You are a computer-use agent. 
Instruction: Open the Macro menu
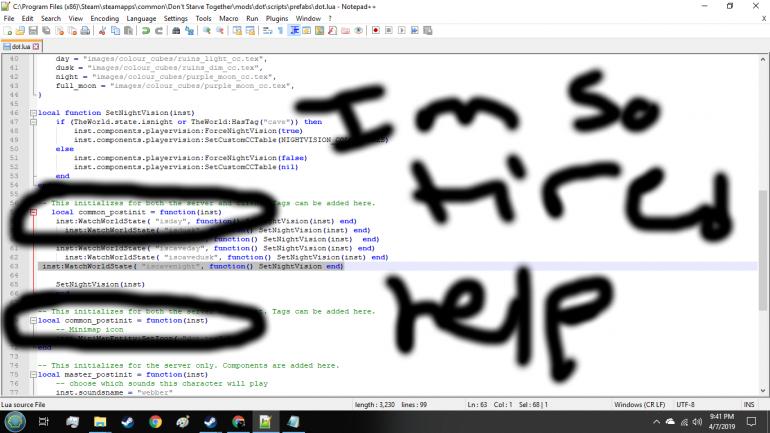(x=229, y=18)
